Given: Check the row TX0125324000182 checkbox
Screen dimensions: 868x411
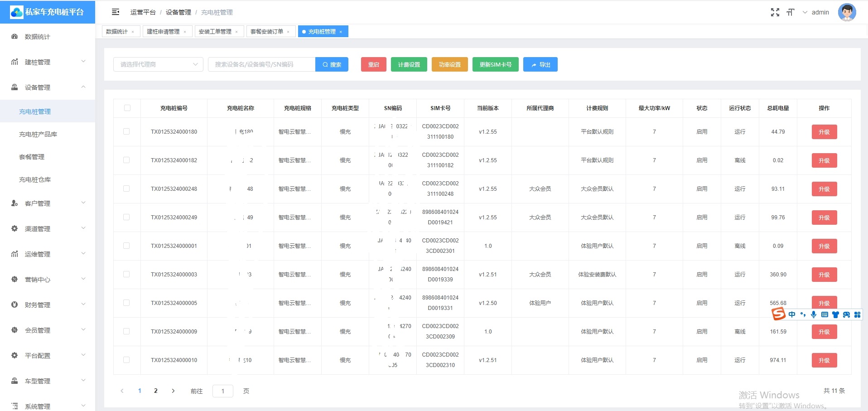Looking at the screenshot, I should 126,160.
